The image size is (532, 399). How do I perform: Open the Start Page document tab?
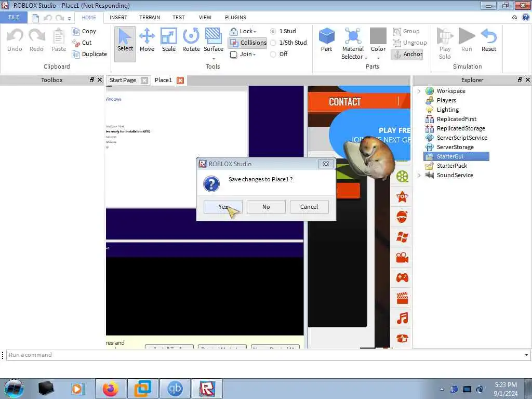coord(123,80)
